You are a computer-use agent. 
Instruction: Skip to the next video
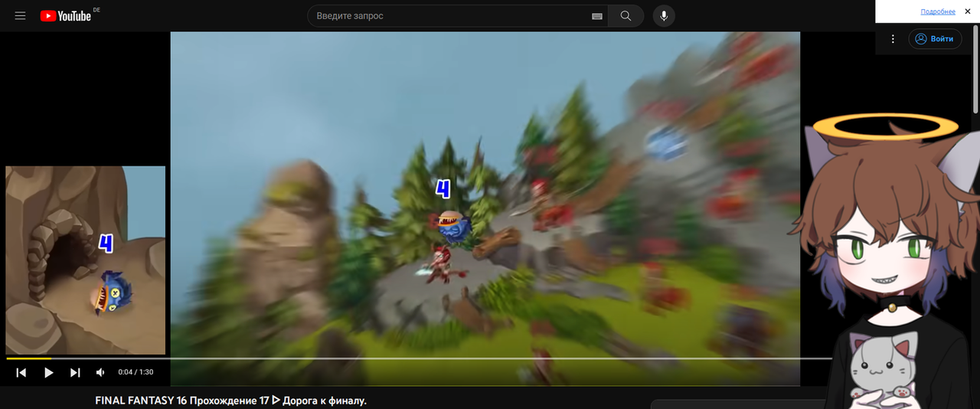(75, 372)
